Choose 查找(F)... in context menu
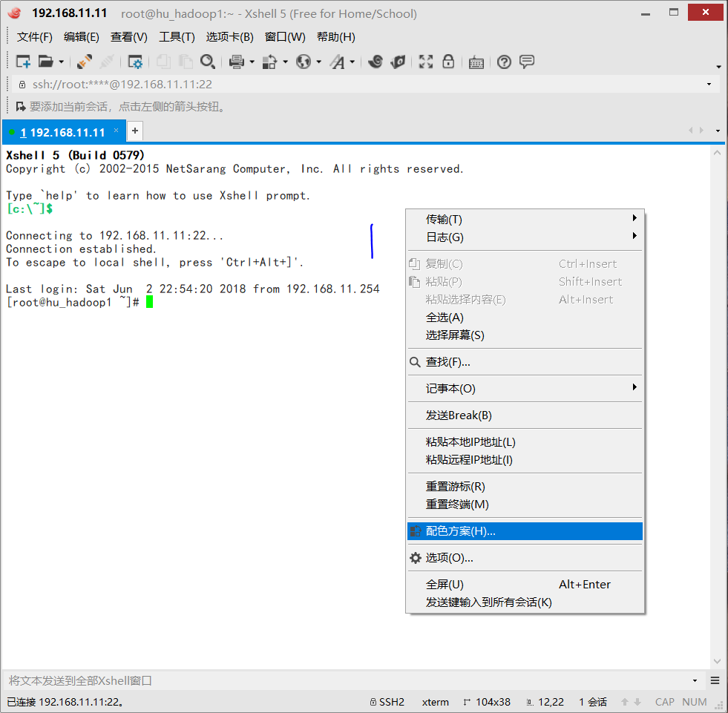 click(x=525, y=362)
